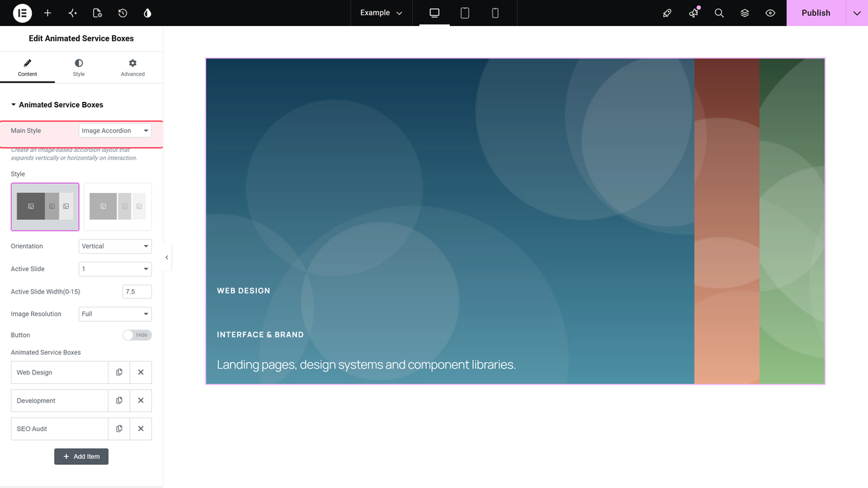
Task: Click the WEB DESIGN heading in preview
Action: click(244, 291)
